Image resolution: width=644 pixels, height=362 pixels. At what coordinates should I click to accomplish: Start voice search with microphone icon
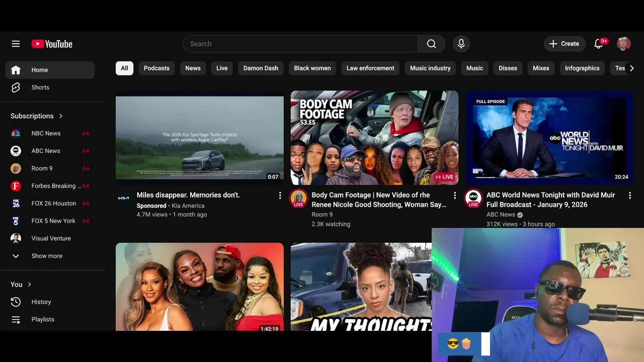[x=461, y=44]
